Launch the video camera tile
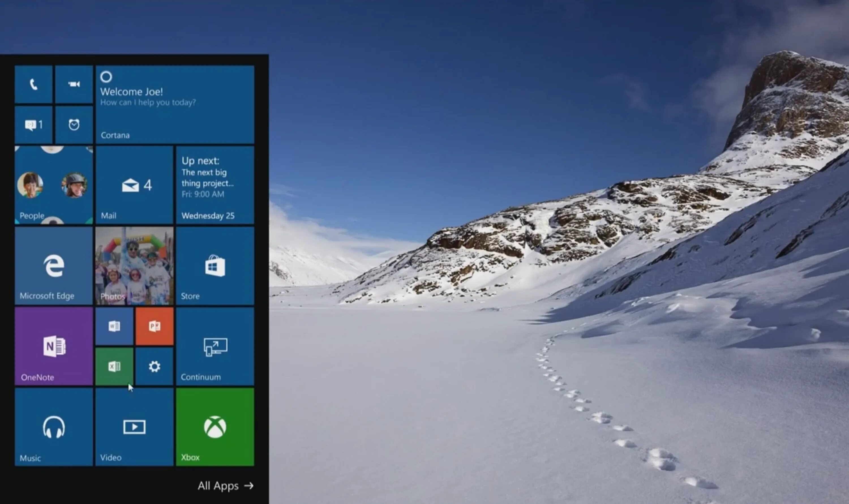 74,84
